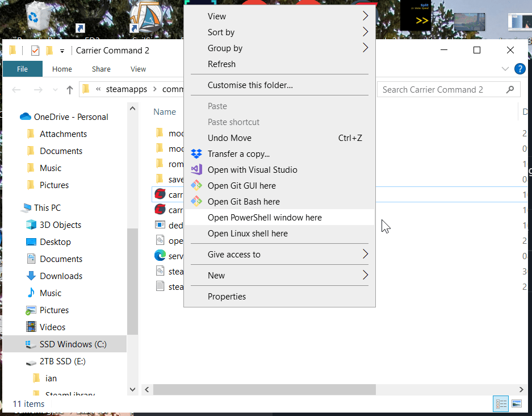Viewport: 532px width, 416px height.
Task: Click the OneDrive cloud icon in sidebar
Action: (x=25, y=117)
